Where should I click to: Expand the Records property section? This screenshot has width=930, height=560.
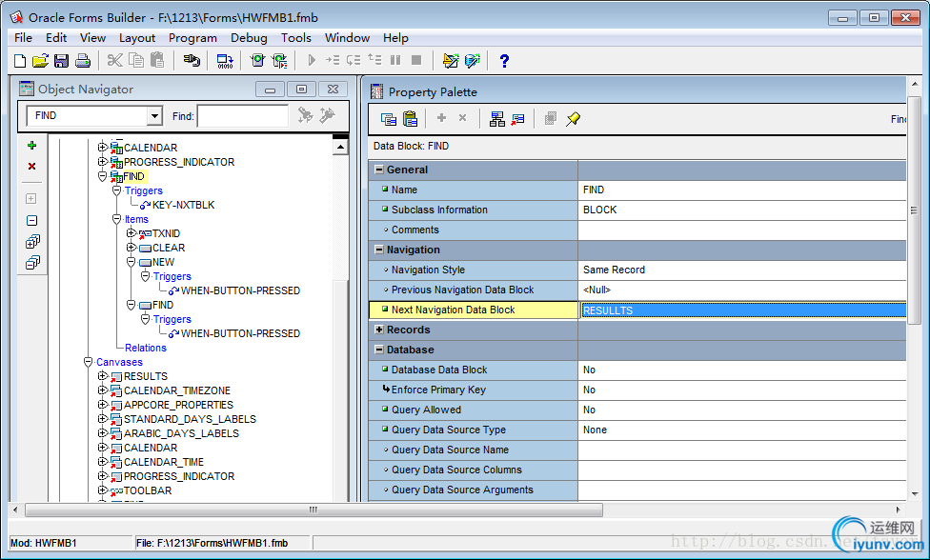379,330
